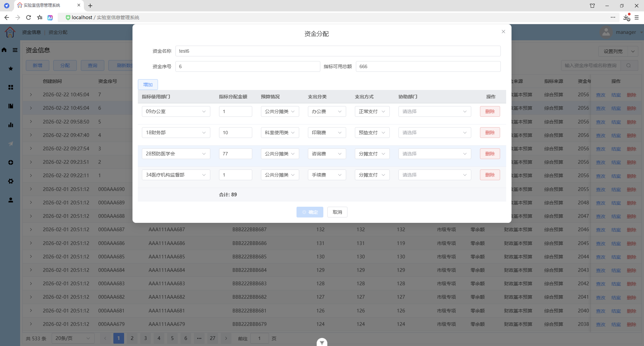Screen dimensions: 644x346
Task: Open the browser downloads icon
Action: tap(626, 17)
